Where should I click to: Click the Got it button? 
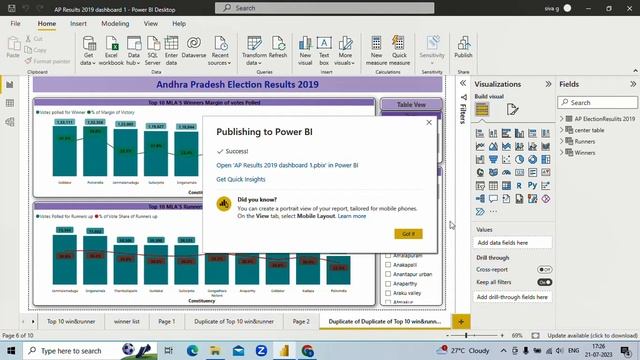click(409, 234)
